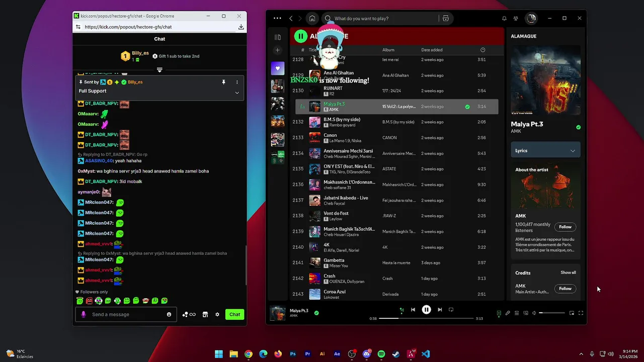This screenshot has width=644, height=362.
Task: Open Browse icon in Spotify search bar
Action: (446, 19)
